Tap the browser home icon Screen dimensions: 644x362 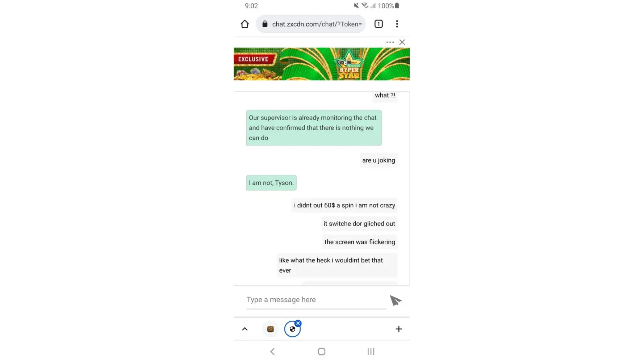click(245, 24)
